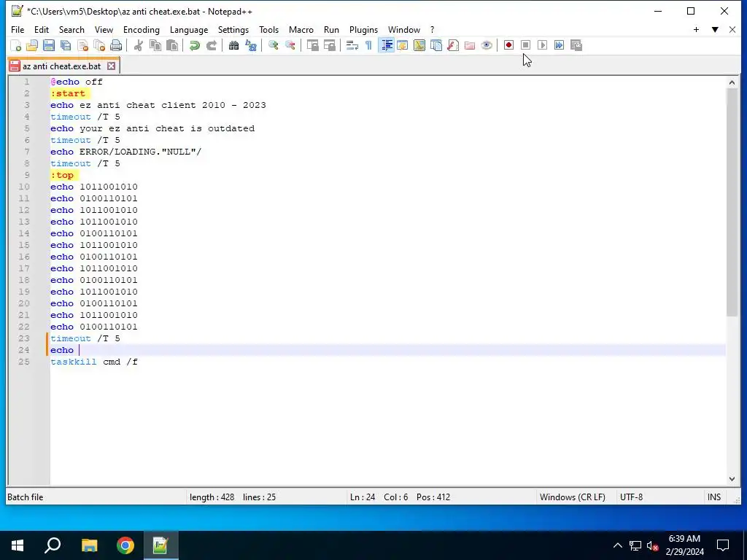Zoom in using the magnifier toolbar icon
Image resolution: width=747 pixels, height=560 pixels.
(x=273, y=45)
